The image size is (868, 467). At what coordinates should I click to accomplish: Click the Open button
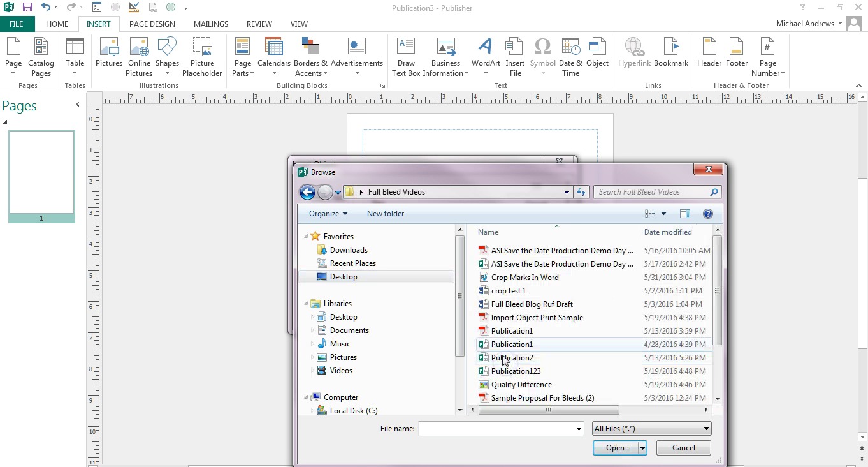tap(615, 448)
